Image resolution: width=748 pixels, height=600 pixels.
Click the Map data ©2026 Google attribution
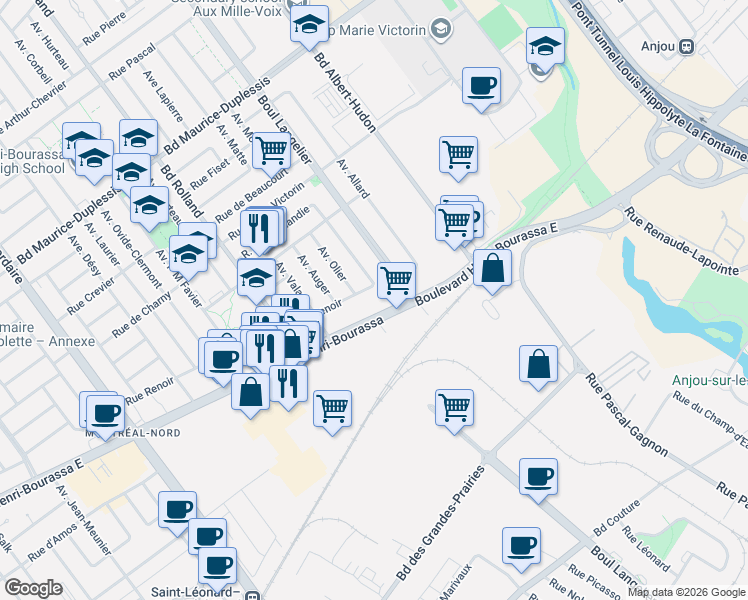(x=687, y=592)
